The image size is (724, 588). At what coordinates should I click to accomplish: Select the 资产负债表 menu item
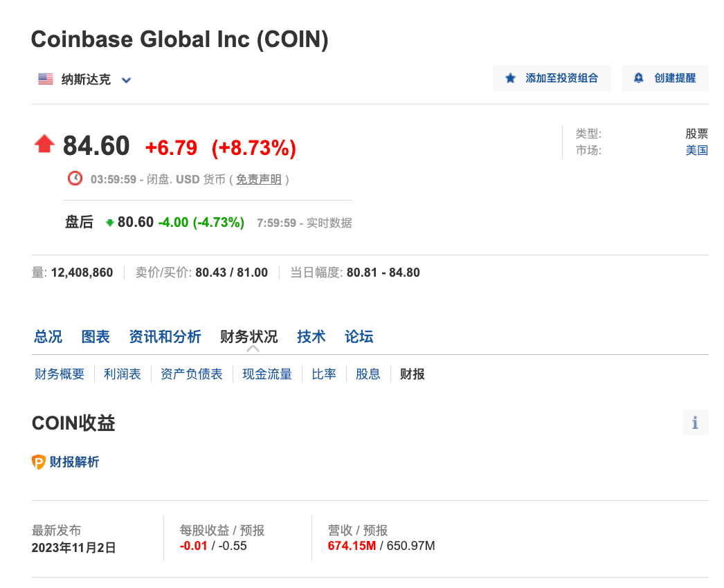point(191,374)
